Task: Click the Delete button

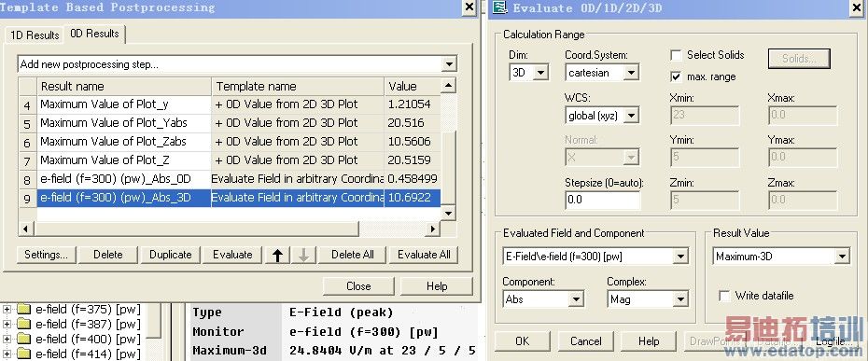Action: pyautogui.click(x=108, y=255)
